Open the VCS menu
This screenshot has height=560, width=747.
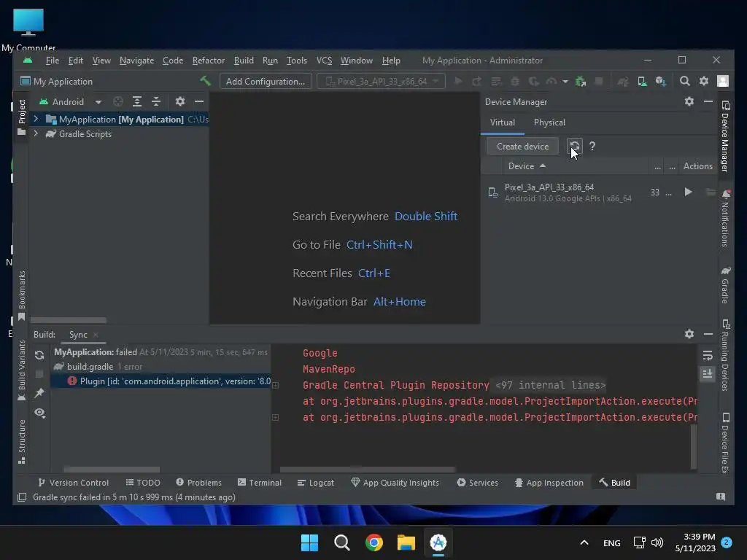324,61
